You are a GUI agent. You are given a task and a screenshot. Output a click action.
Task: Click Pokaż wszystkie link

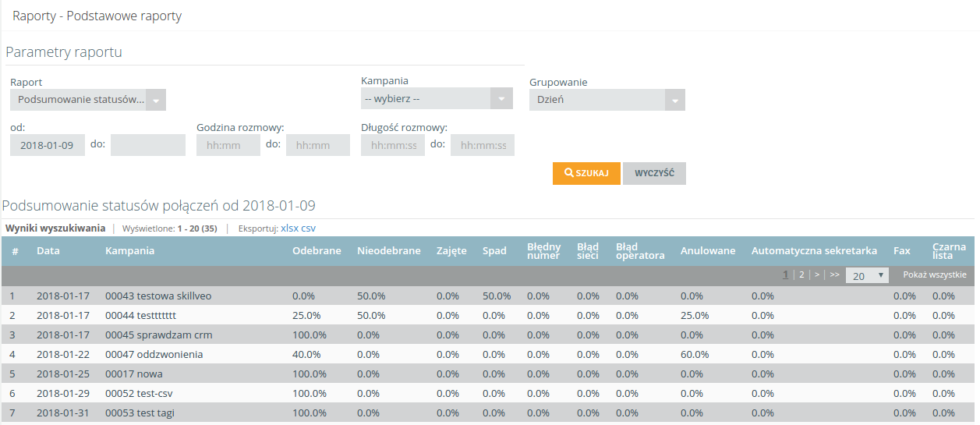(x=935, y=274)
